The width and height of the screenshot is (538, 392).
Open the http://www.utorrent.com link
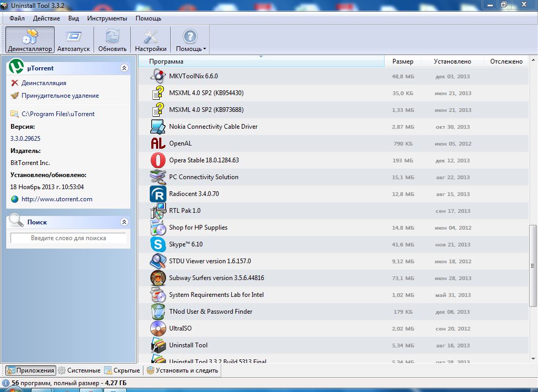click(x=57, y=199)
